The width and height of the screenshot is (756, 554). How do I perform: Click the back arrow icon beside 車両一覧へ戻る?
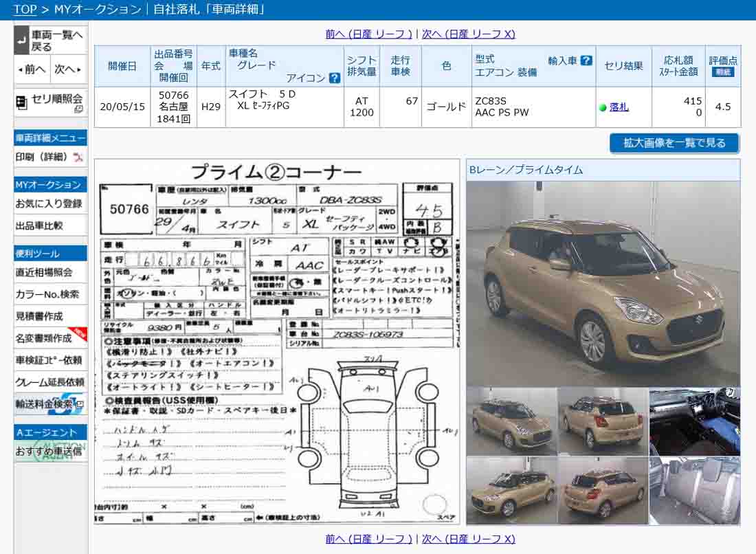click(21, 40)
